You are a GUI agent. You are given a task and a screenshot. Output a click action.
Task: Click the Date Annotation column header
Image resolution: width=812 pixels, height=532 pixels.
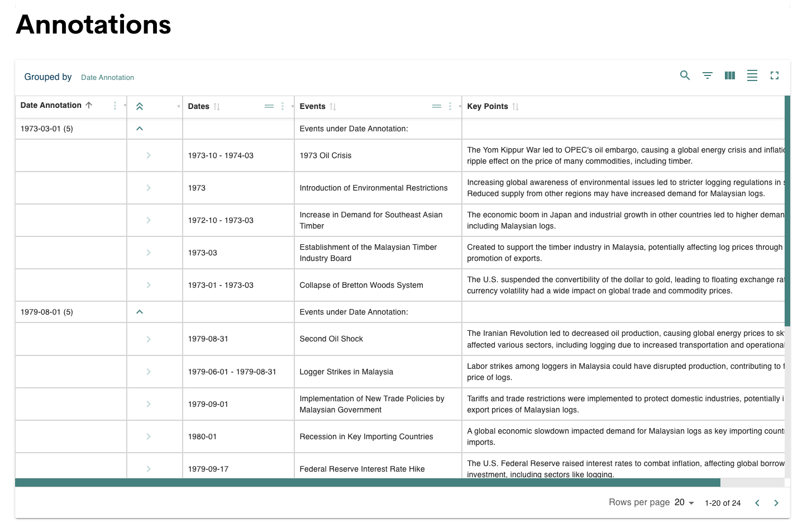point(51,105)
